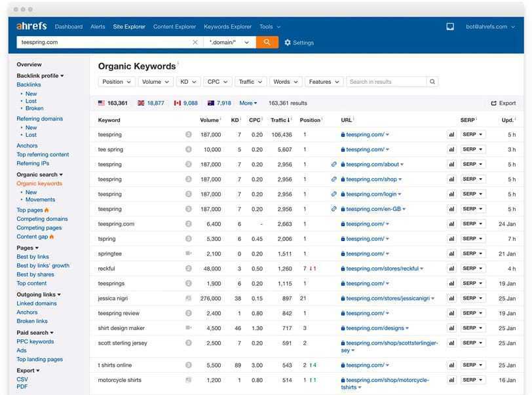Open Content Explorer in navigation
The image size is (532, 395).
point(174,26)
